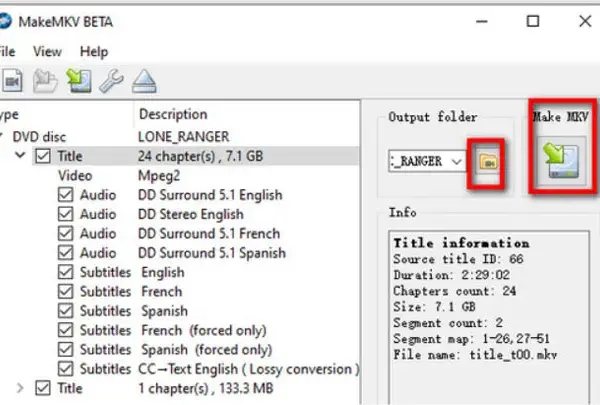
Task: Open the File menu
Action: coord(7,52)
